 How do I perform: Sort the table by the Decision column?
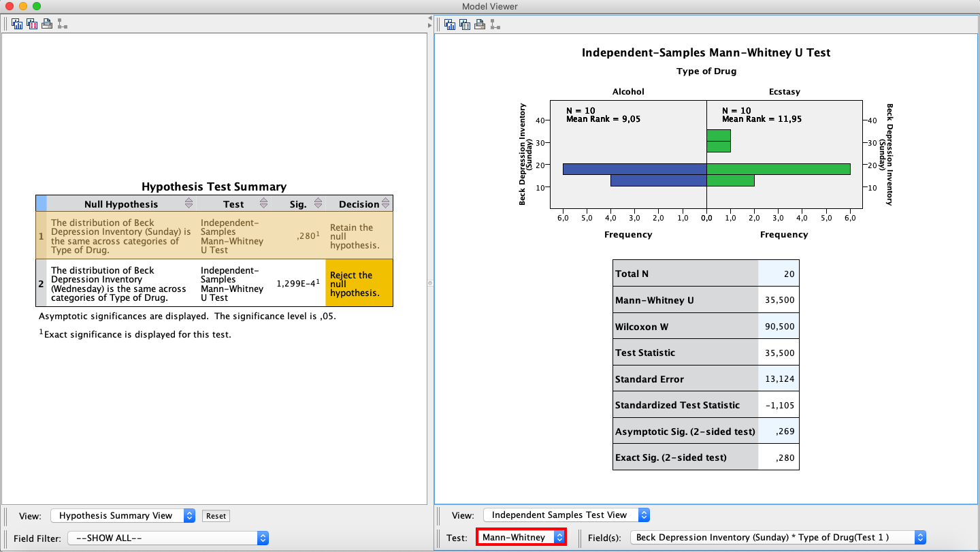pos(386,204)
